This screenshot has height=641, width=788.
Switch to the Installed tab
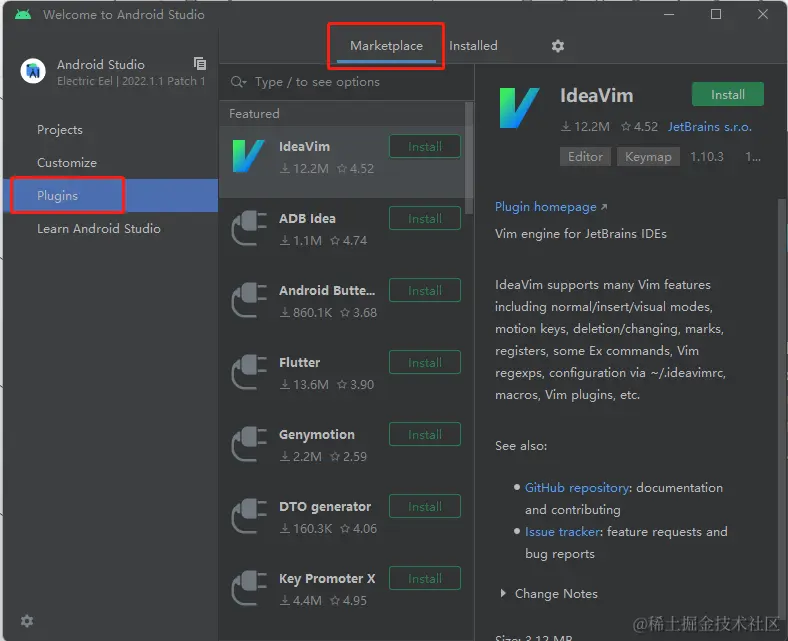pos(473,46)
